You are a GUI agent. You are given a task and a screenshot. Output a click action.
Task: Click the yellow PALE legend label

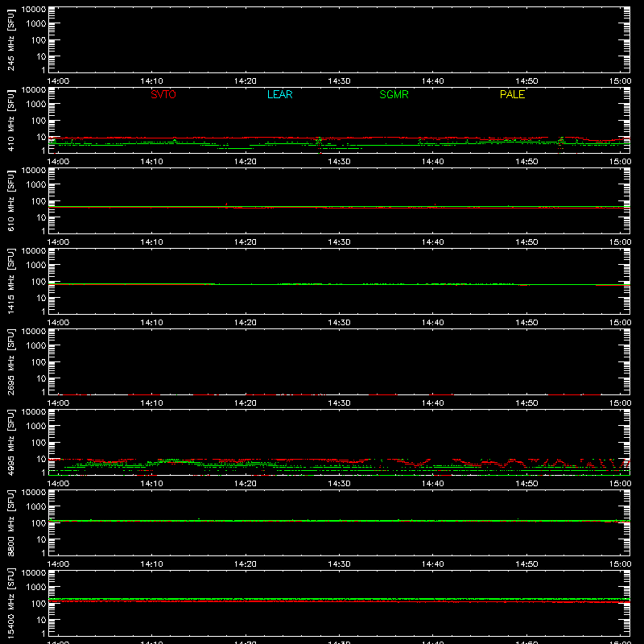coord(512,94)
